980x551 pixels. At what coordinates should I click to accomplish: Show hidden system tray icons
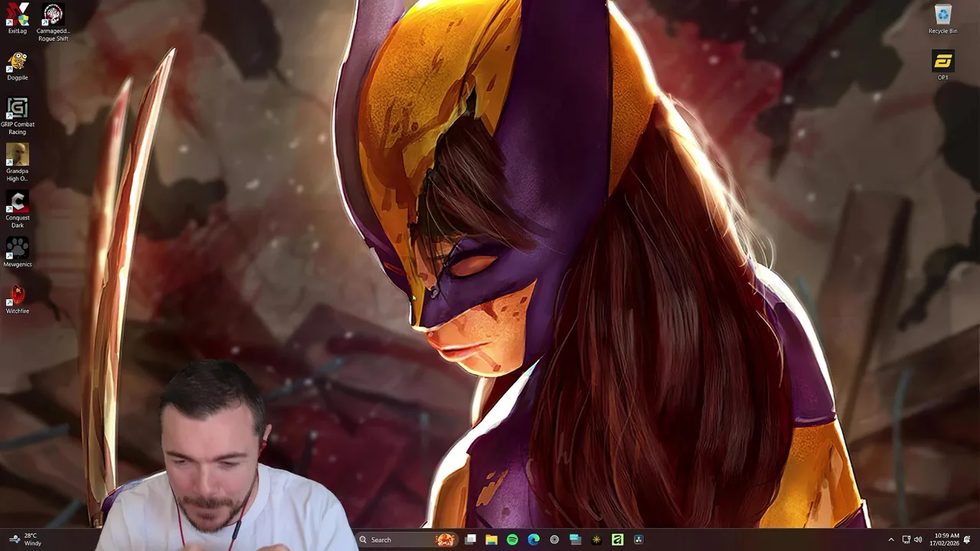pos(890,540)
